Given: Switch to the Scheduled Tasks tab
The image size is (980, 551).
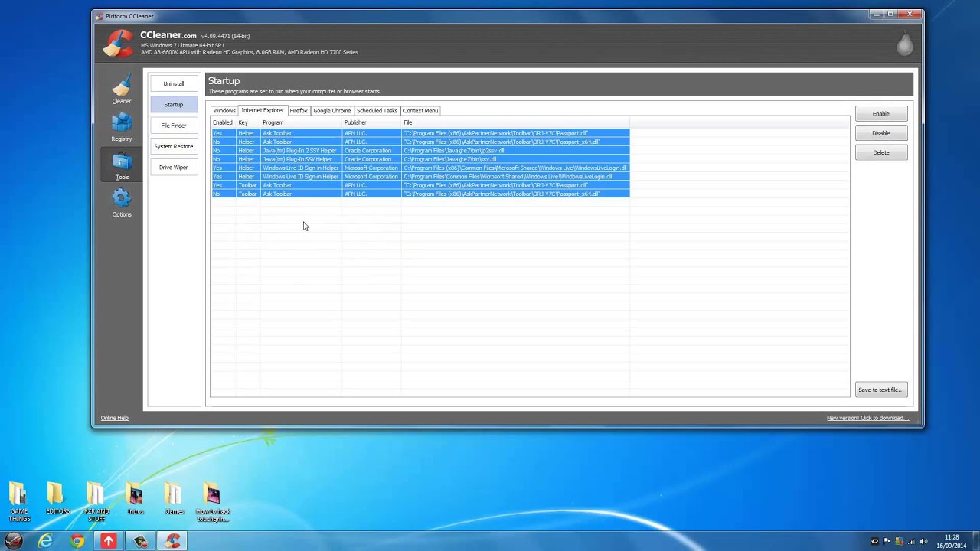Looking at the screenshot, I should (377, 110).
